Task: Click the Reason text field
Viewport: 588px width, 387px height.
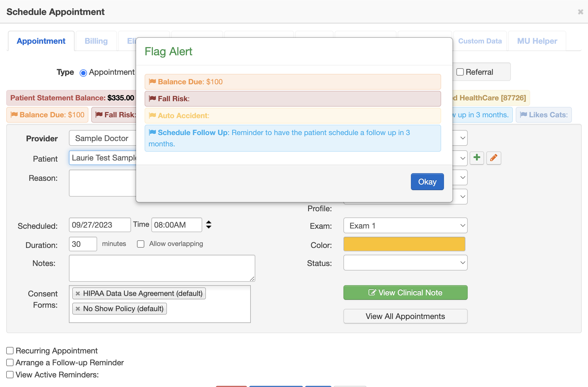Action: [103, 183]
